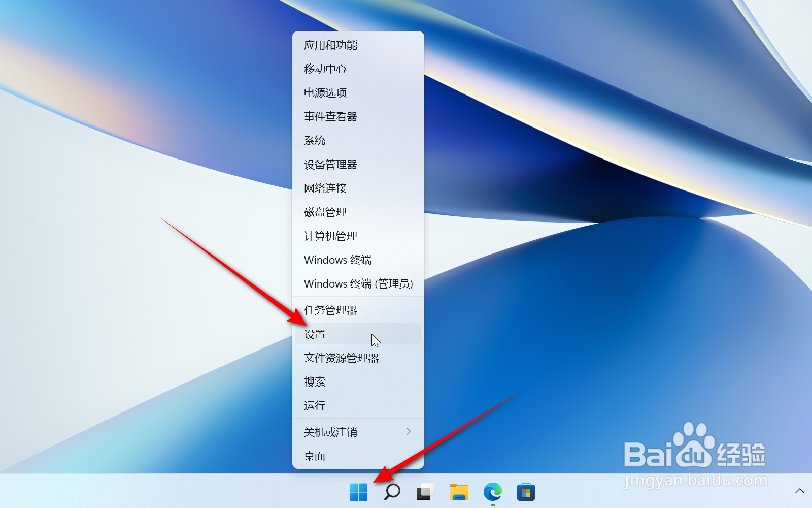Open Microsoft Store from the taskbar
This screenshot has height=508, width=812.
[x=526, y=492]
